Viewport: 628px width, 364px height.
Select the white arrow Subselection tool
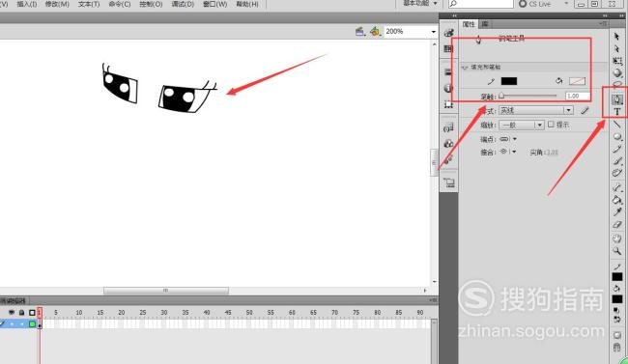(x=616, y=48)
